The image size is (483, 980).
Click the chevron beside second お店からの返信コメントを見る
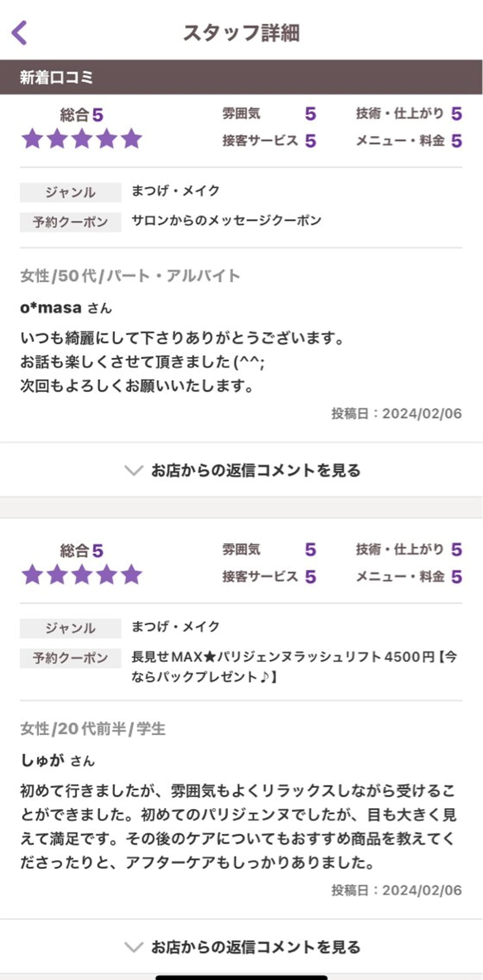click(x=134, y=947)
